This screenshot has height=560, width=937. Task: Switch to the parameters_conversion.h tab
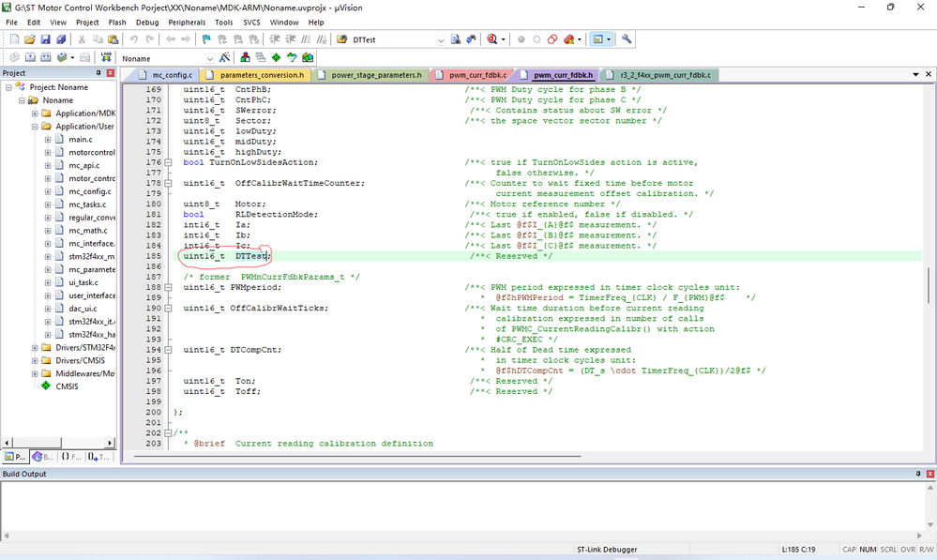pos(256,75)
